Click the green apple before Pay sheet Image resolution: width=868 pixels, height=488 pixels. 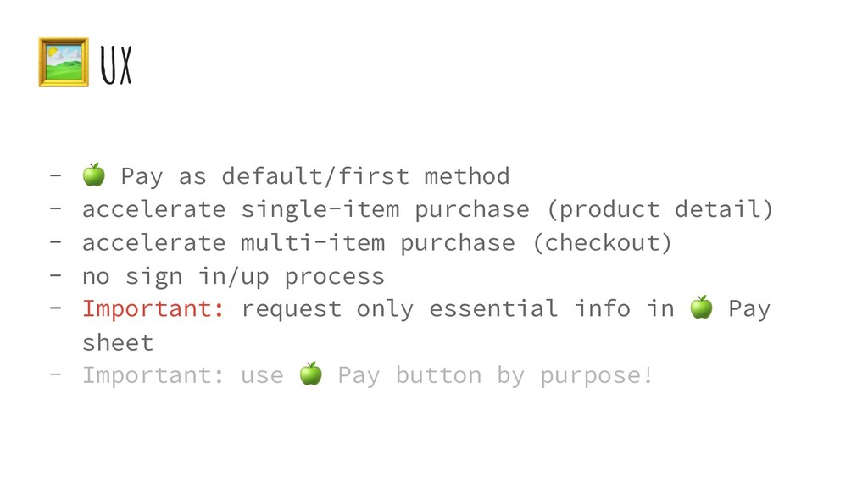pos(701,307)
